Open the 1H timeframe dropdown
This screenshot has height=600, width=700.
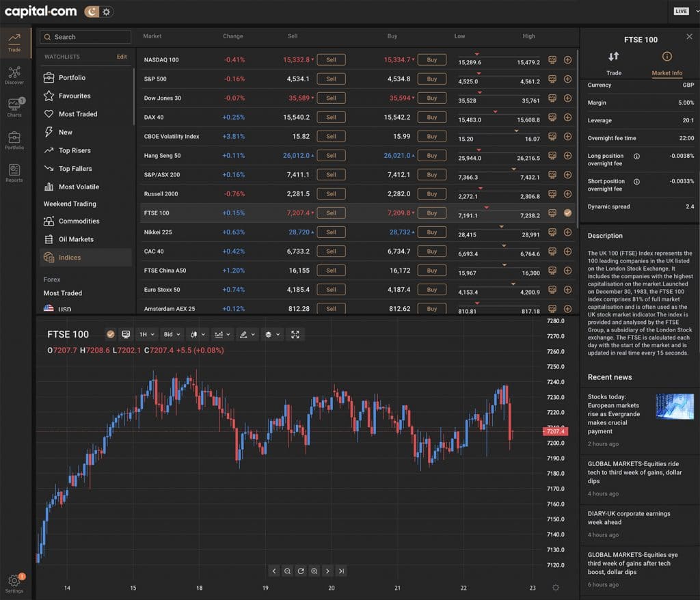pyautogui.click(x=147, y=334)
